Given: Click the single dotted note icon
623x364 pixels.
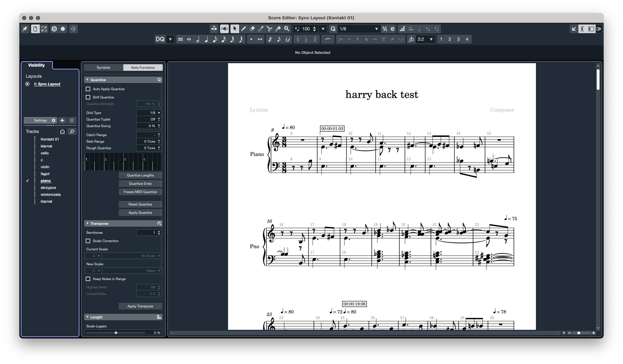Looking at the screenshot, I should (251, 39).
